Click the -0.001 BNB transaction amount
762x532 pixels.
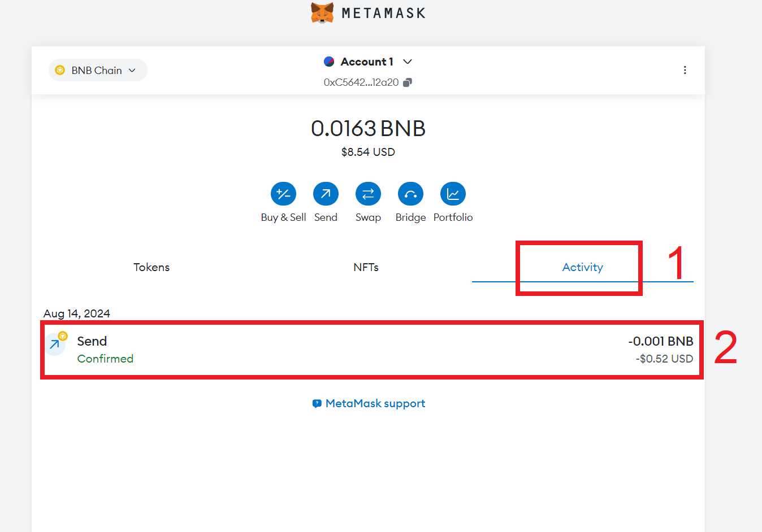(660, 341)
